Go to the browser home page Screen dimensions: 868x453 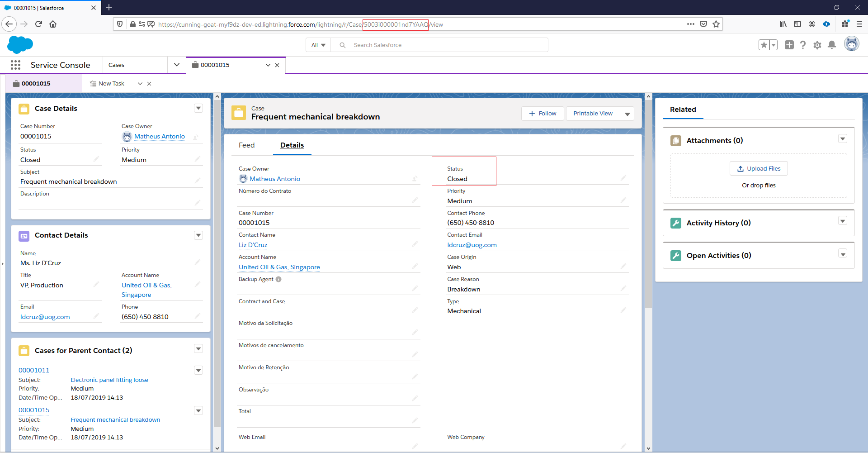pos(53,24)
